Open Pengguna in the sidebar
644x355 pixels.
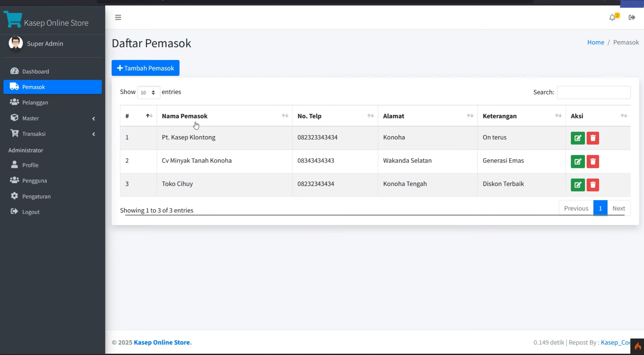pyautogui.click(x=52, y=181)
